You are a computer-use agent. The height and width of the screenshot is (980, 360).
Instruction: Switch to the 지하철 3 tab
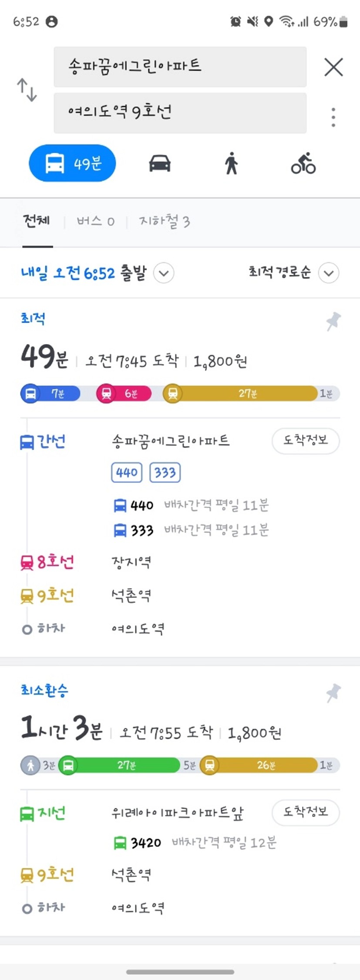165,221
